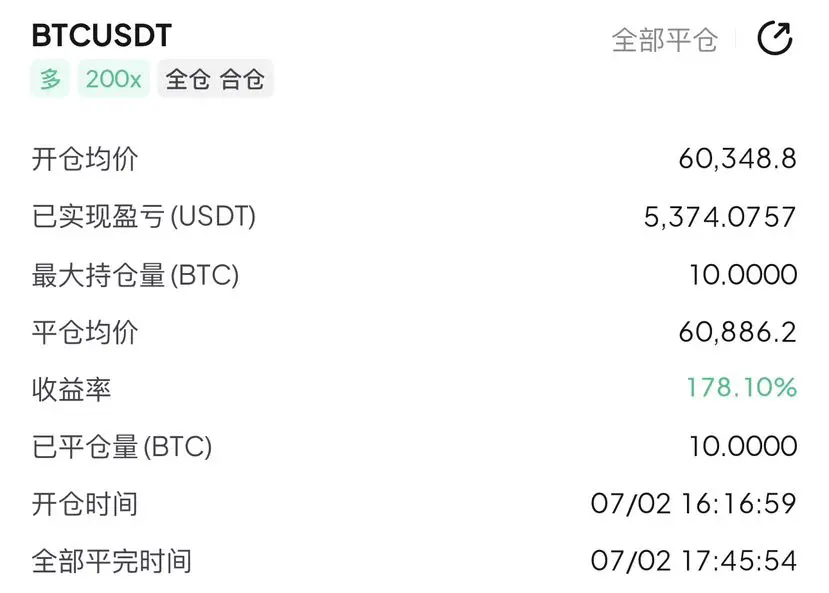
Task: Tap the green 多 long-position tag
Action: [50, 79]
